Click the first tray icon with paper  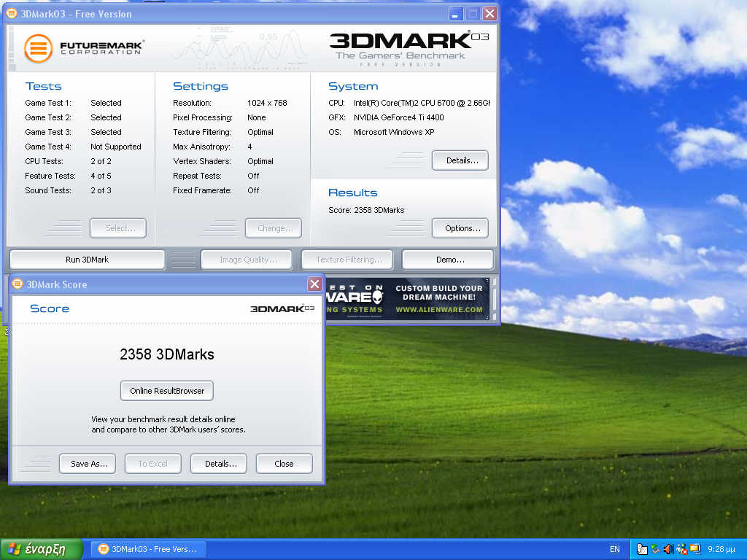(642, 549)
